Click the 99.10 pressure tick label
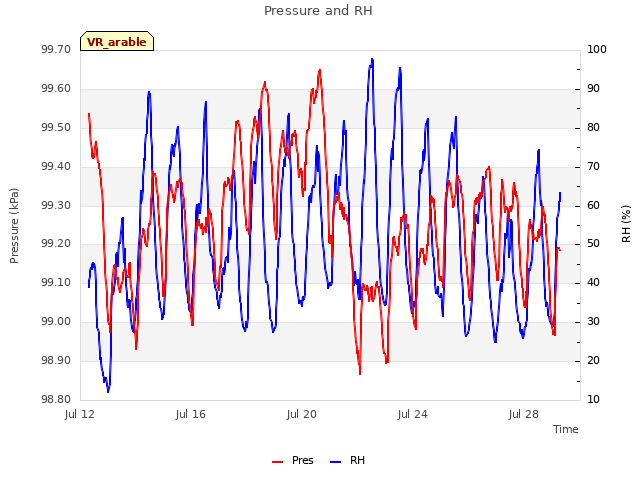The height and width of the screenshot is (480, 640). [x=56, y=282]
